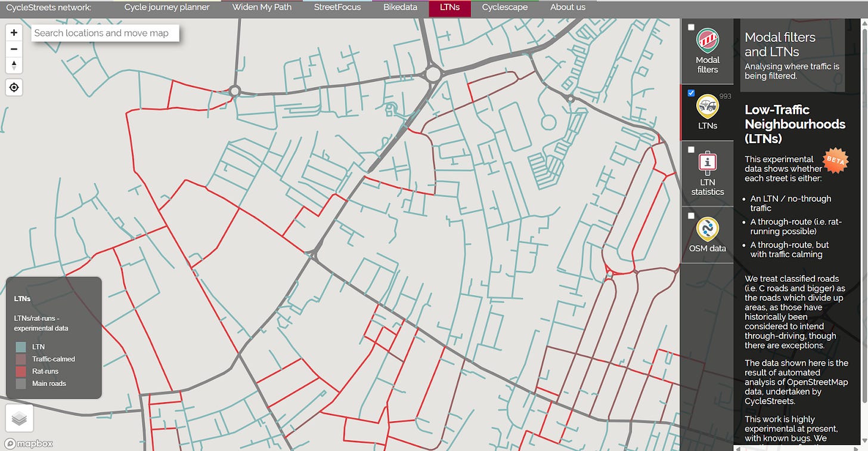This screenshot has height=451, width=868.
Task: Click the 993 count next to LTNs
Action: [725, 96]
